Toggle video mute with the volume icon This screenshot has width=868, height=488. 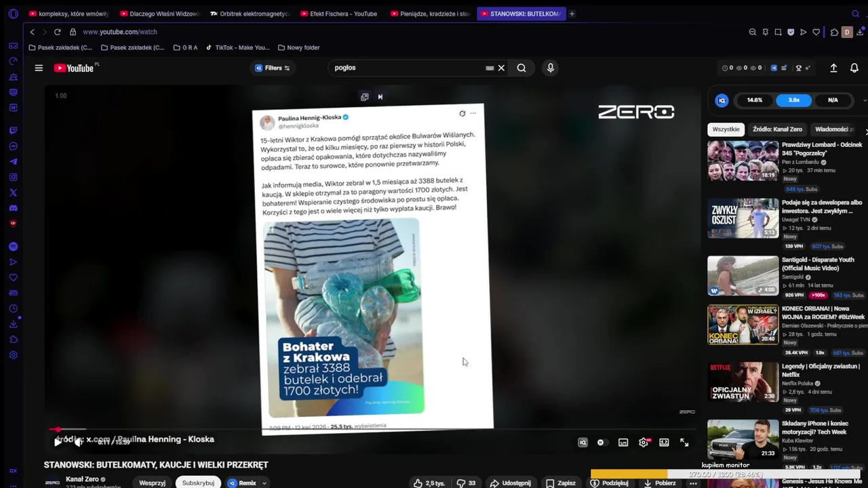click(79, 443)
